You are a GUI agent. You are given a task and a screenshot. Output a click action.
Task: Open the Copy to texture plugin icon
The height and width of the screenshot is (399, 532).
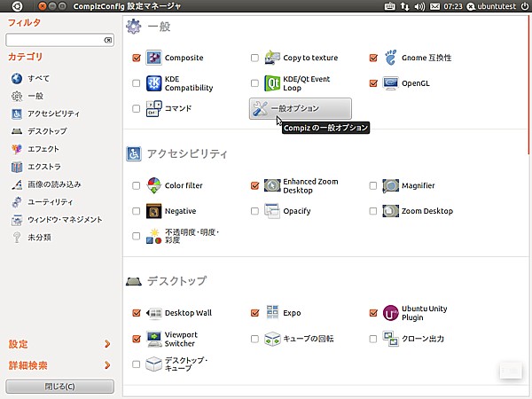272,58
